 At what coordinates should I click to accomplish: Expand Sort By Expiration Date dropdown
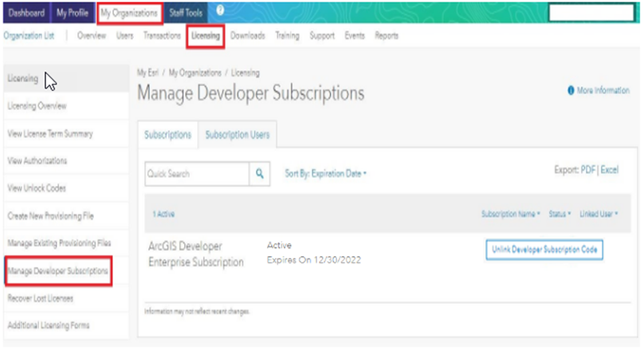click(326, 173)
